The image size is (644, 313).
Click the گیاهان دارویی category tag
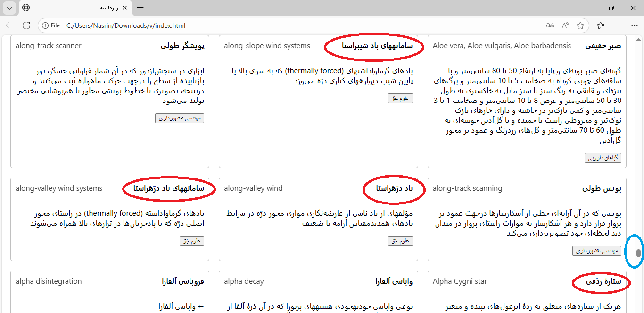603,158
